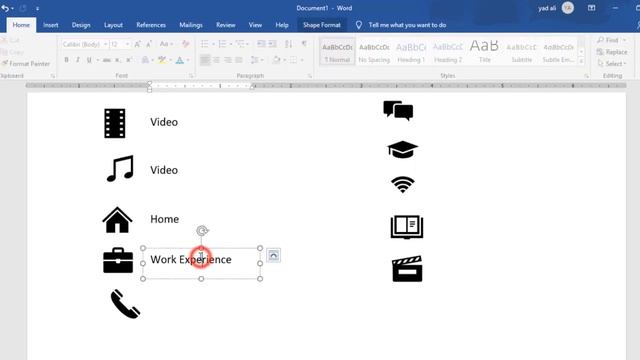
Task: Toggle Align Left in Paragraph group
Action: [x=205, y=60]
